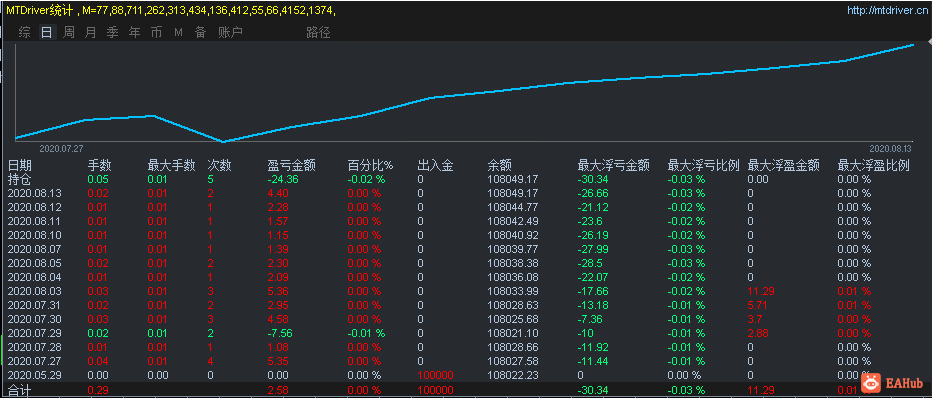This screenshot has height=398, width=932.
Task: Switch to the 季 quarterly tab
Action: coord(112,32)
